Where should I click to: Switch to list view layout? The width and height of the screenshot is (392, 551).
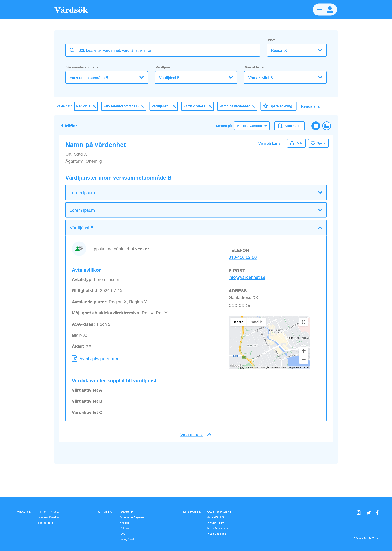(x=326, y=126)
